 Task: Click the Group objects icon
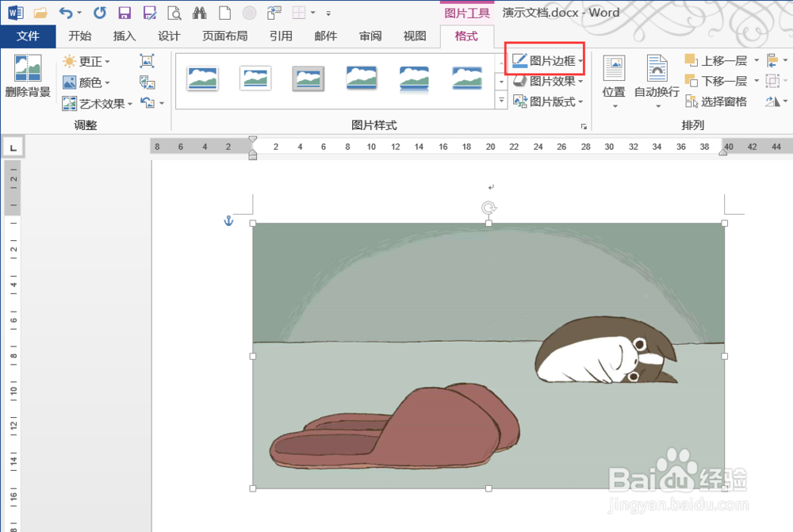pos(772,81)
